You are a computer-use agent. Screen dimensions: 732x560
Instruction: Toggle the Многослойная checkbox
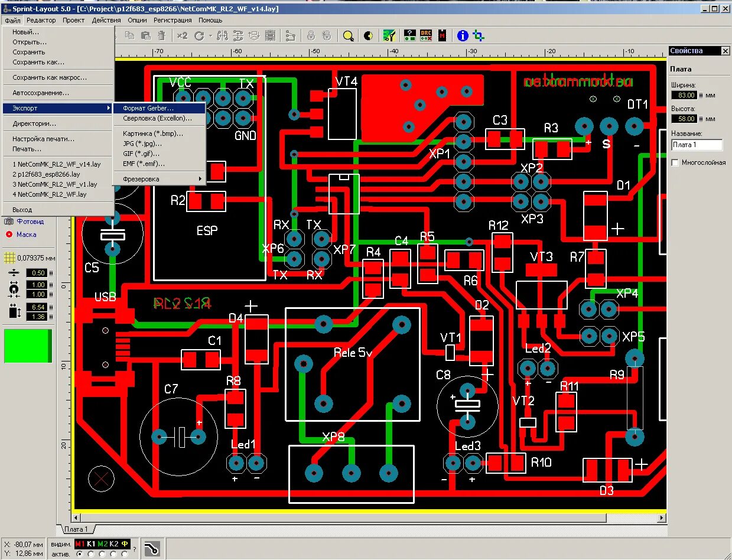[675, 162]
